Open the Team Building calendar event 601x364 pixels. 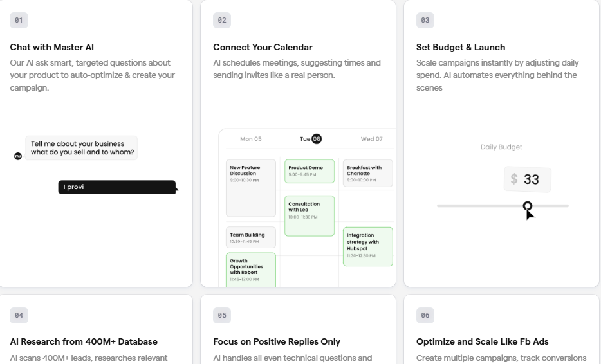[251, 237]
